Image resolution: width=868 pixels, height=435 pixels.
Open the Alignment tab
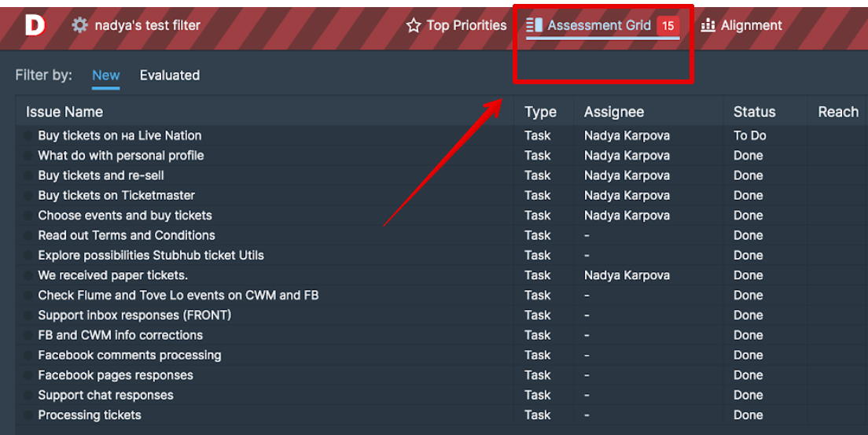click(x=751, y=25)
